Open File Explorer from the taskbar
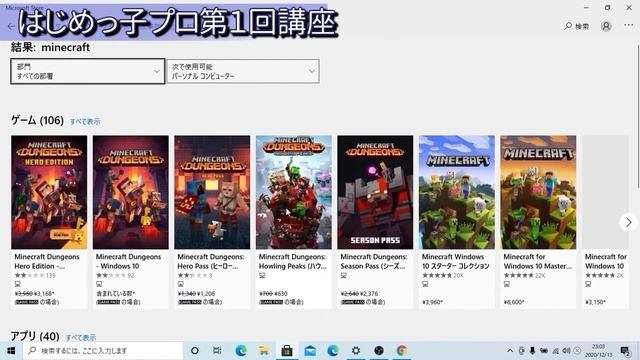Screen dimensions: 640x360 264,351
